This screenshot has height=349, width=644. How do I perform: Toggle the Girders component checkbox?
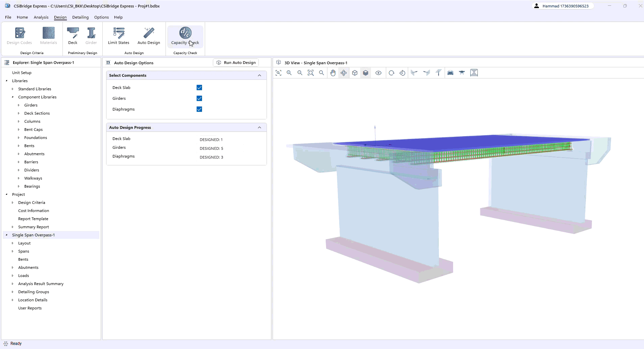(199, 98)
